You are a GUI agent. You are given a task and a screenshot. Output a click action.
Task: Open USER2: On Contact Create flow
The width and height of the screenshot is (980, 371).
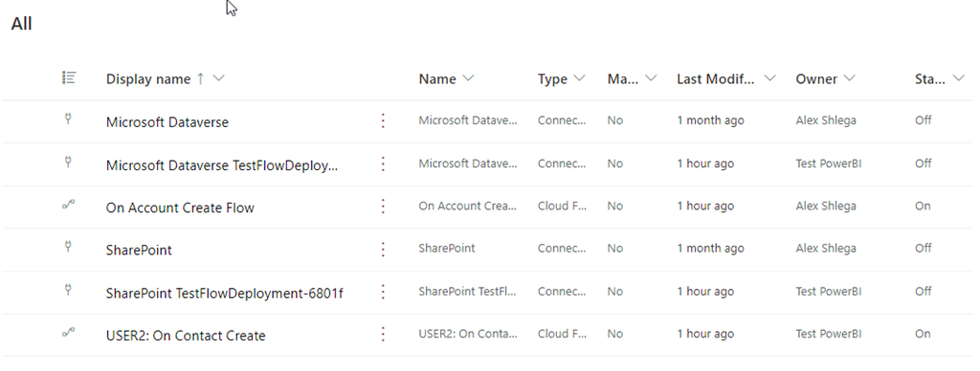tap(186, 336)
